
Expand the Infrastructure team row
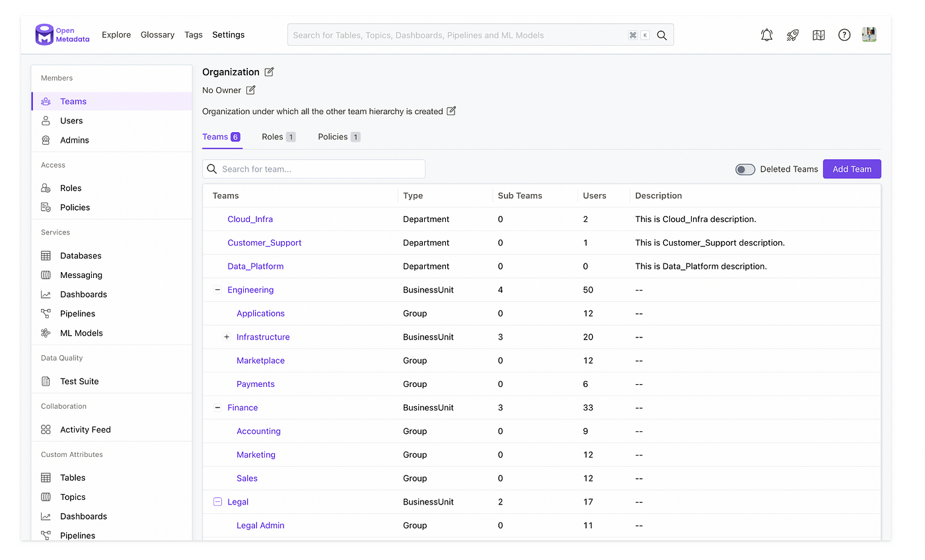(x=227, y=337)
